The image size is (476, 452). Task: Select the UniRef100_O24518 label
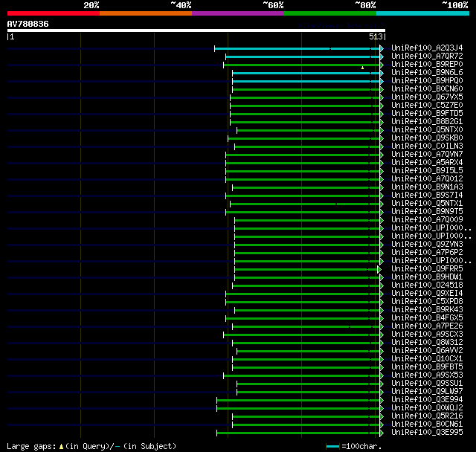tap(427, 285)
